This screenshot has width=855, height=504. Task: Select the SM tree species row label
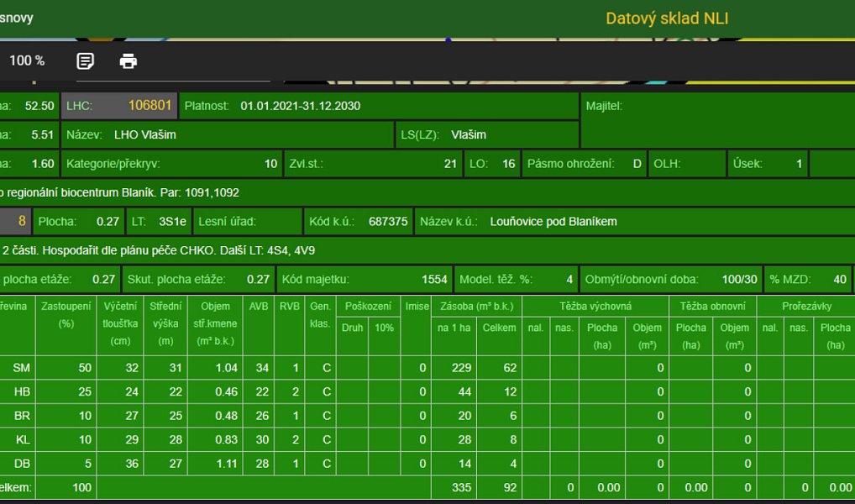(x=22, y=368)
